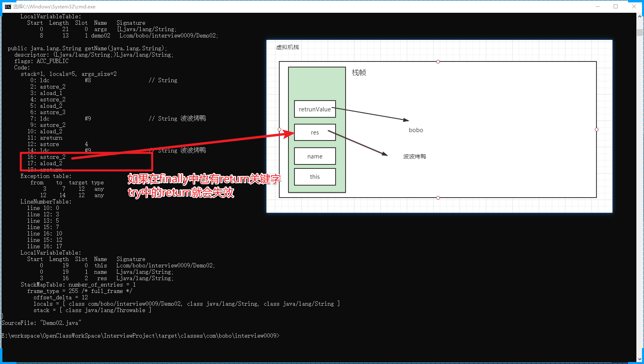
Task: Click the scrollbar up arrow
Action: [x=640, y=16]
